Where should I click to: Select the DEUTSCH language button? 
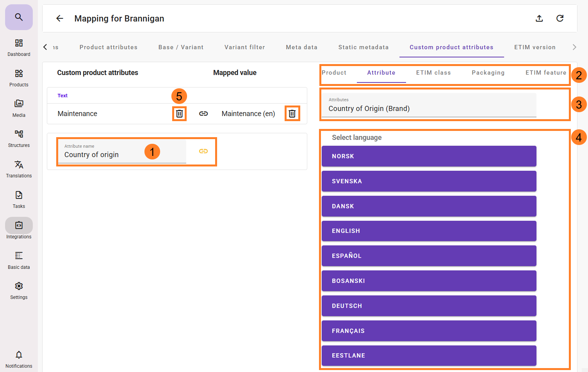point(429,306)
